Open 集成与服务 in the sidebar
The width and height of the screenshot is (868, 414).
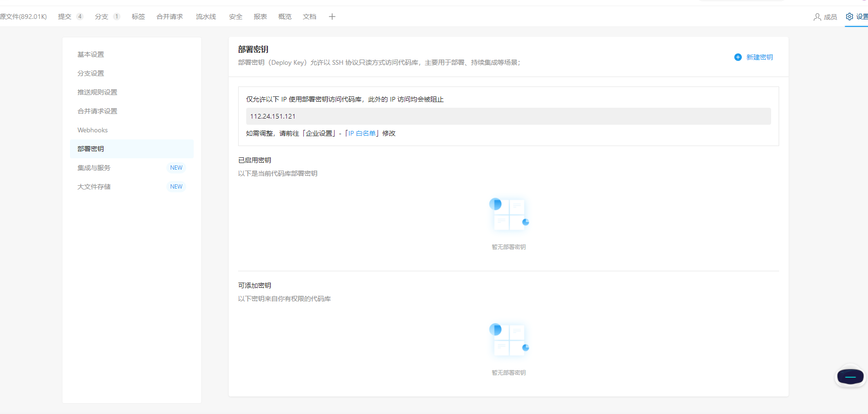pos(132,168)
